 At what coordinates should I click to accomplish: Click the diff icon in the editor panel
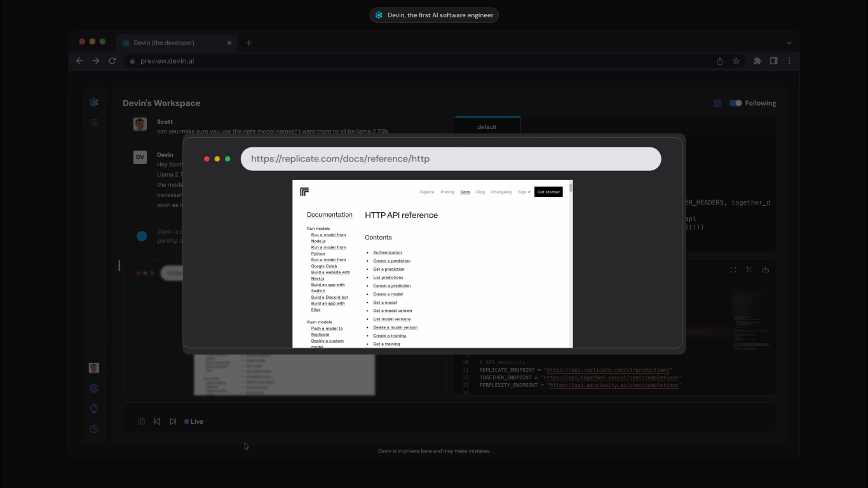pyautogui.click(x=749, y=269)
